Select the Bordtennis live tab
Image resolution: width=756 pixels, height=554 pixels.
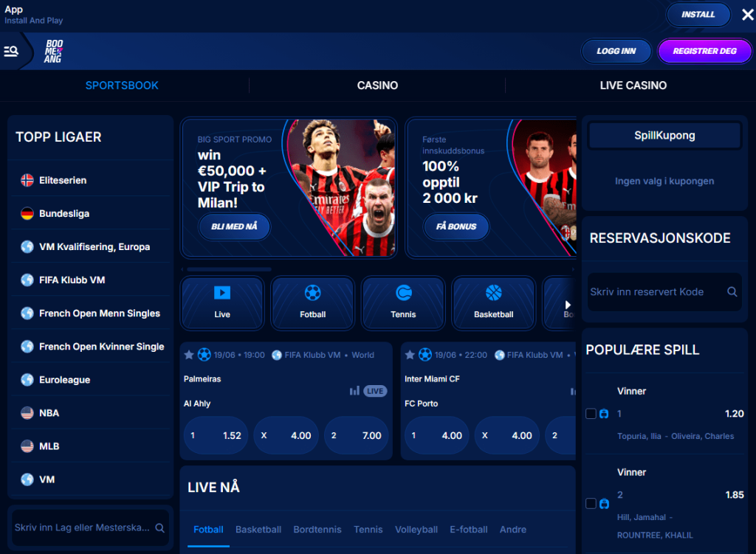(317, 530)
